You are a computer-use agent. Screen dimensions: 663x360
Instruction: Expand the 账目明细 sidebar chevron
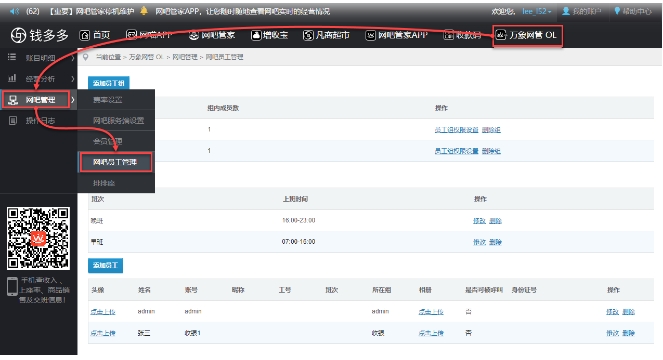point(73,58)
